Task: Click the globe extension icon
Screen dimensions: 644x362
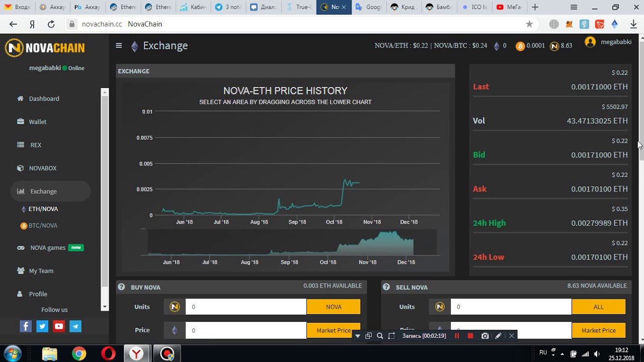Action: pos(554,24)
